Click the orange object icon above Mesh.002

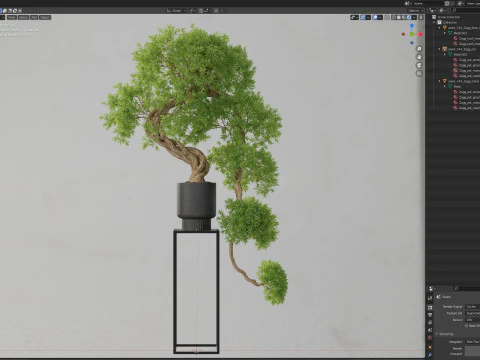point(445,49)
